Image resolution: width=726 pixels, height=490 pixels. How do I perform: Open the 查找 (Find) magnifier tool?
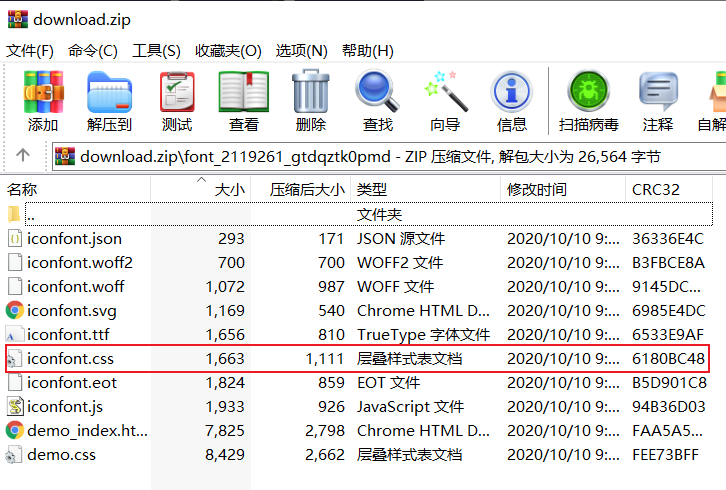[377, 91]
